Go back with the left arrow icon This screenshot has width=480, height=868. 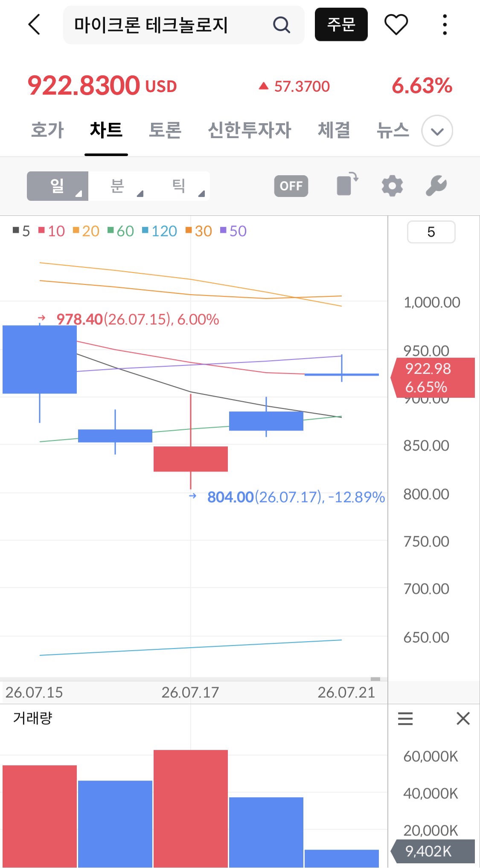(34, 24)
